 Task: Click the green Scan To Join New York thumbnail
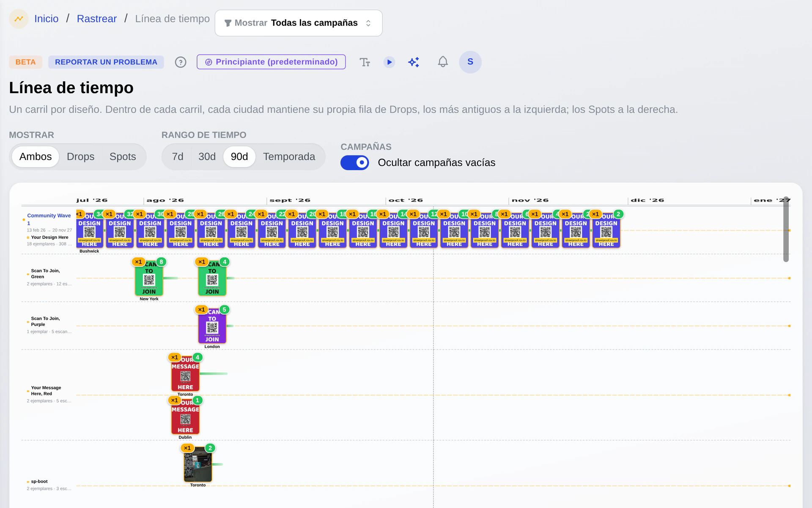pyautogui.click(x=149, y=278)
